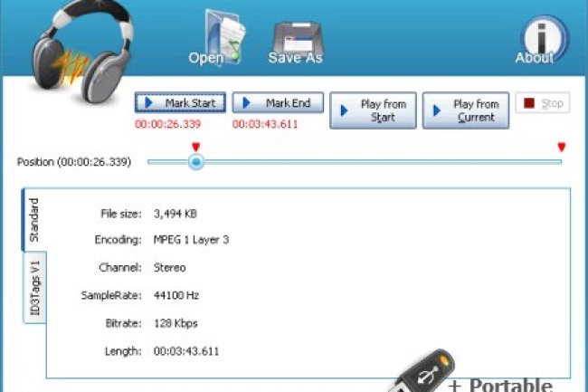Select the red end marker triangle
Viewport: 588px width, 392px height.
pos(561,147)
